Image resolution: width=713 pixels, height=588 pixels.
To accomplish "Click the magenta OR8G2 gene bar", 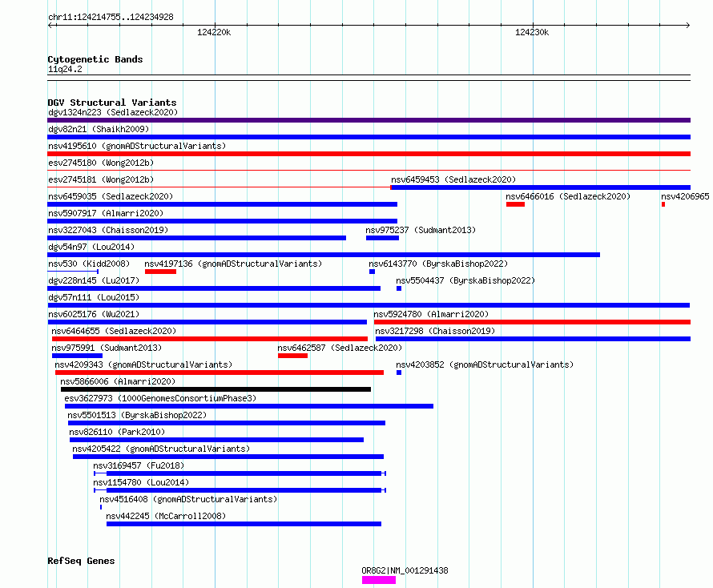I will point(379,580).
